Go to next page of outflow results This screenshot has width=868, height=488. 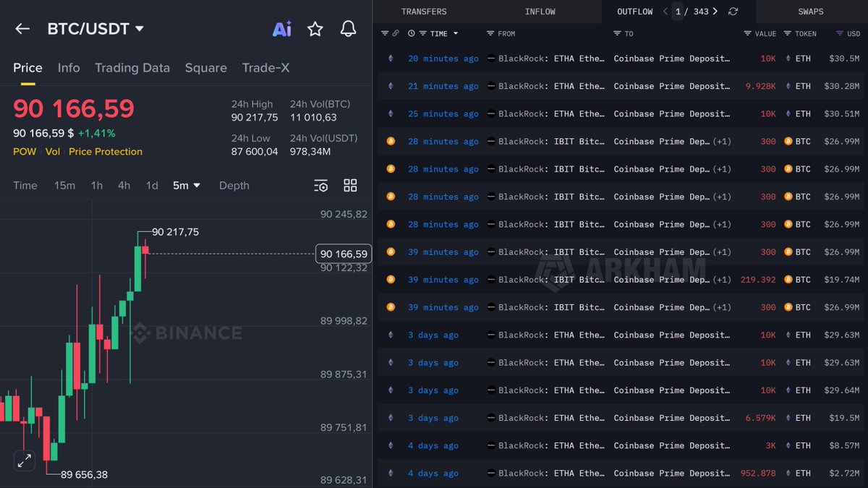click(715, 12)
